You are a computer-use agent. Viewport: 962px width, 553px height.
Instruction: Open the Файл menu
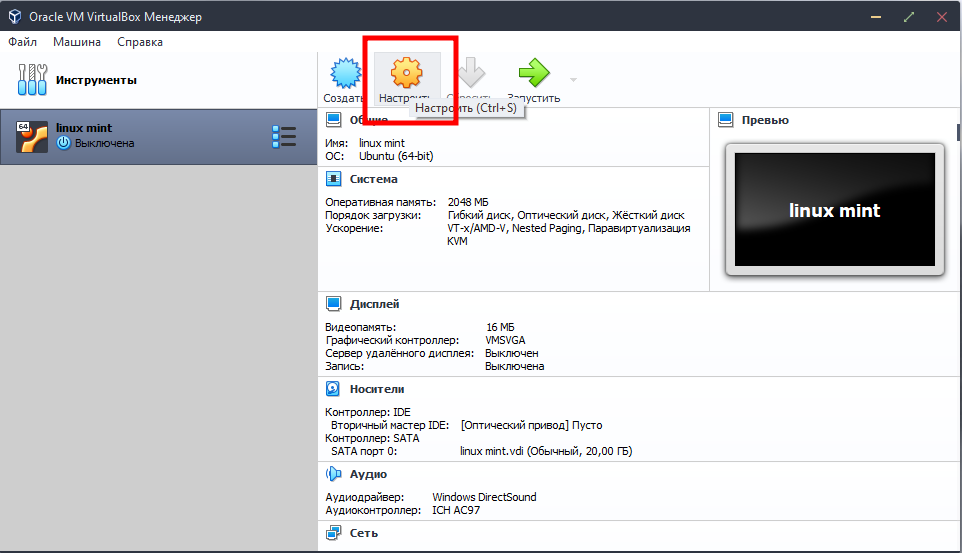click(x=23, y=42)
